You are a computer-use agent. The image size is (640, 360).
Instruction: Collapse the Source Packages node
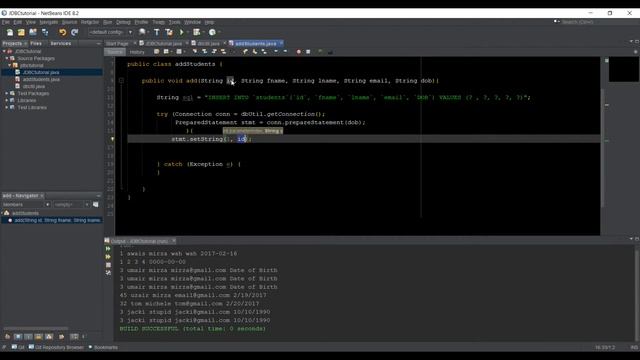pos(7,58)
